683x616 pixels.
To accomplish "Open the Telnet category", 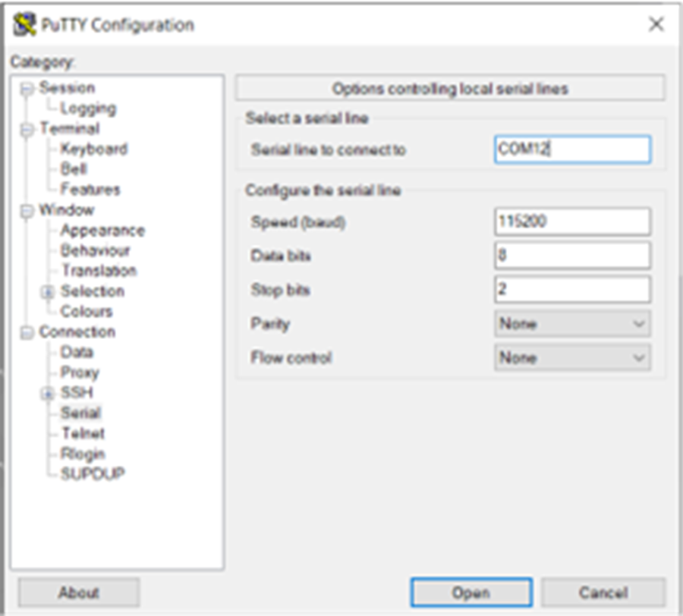I will tap(83, 434).
